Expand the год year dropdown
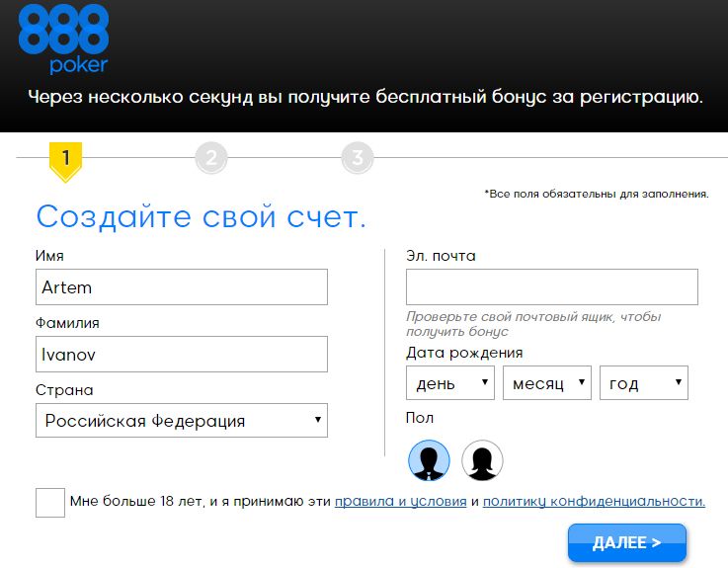 [x=643, y=383]
